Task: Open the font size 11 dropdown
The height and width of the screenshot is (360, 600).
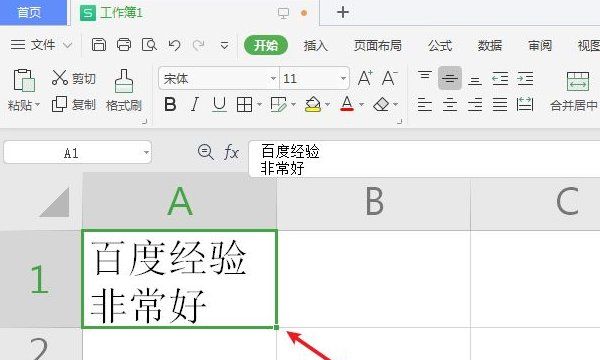Action: pos(343,78)
